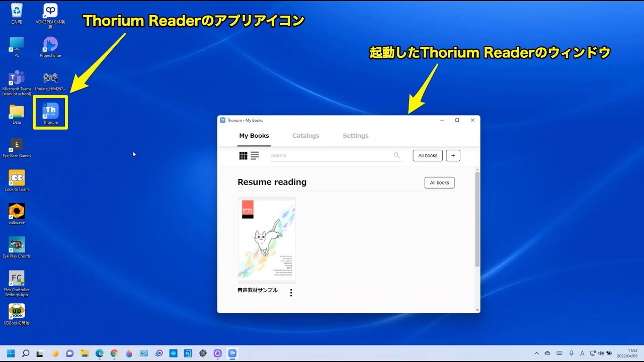Screen dimensions: 644x362
Task: Click the scrollbar down arrow in Thorium
Action: pyautogui.click(x=477, y=310)
